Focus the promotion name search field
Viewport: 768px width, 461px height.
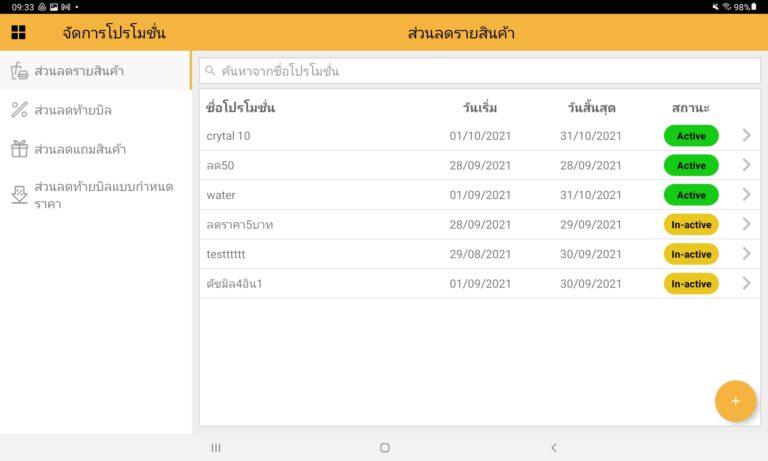[x=480, y=71]
